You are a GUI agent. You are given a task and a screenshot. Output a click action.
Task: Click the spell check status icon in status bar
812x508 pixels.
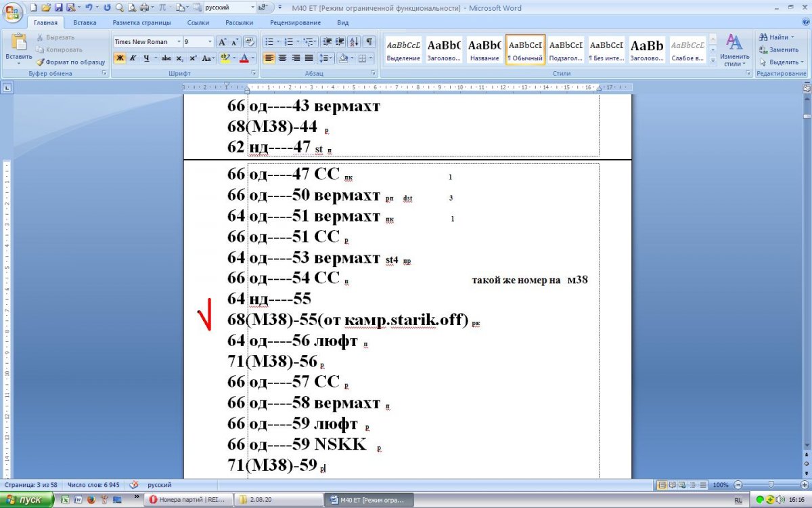coord(134,485)
